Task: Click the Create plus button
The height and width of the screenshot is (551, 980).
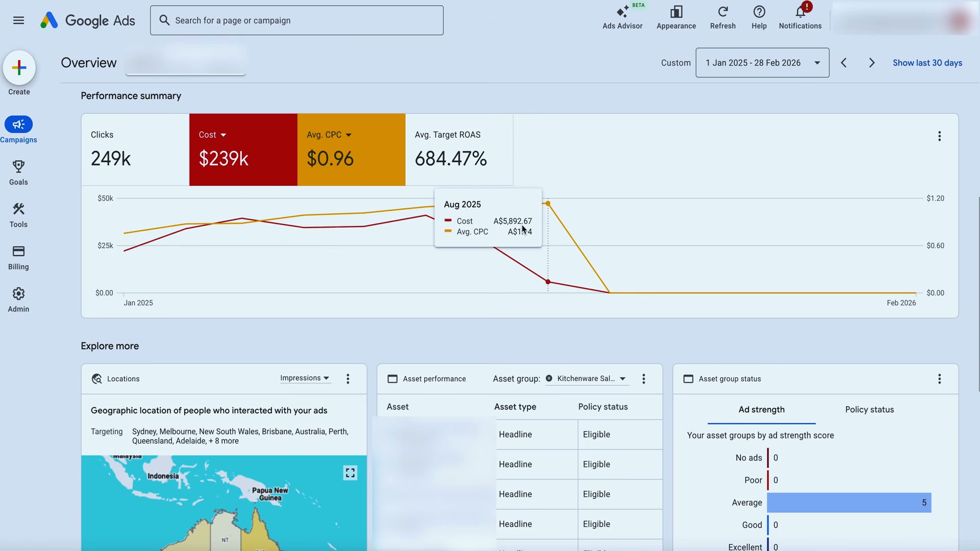Action: click(x=19, y=67)
